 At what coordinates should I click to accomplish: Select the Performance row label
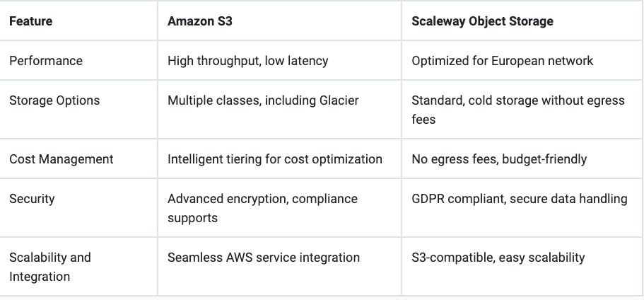pos(46,61)
